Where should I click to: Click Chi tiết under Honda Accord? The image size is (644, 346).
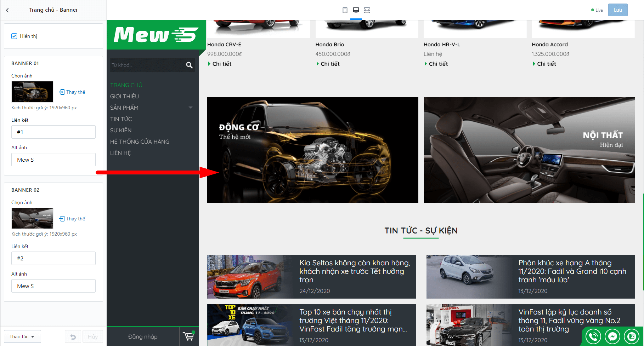544,64
